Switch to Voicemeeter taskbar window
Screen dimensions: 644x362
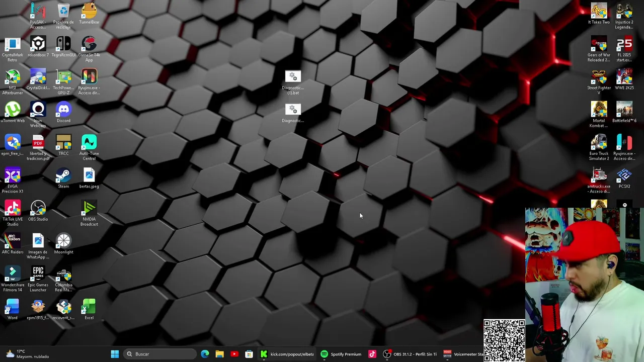click(x=463, y=354)
